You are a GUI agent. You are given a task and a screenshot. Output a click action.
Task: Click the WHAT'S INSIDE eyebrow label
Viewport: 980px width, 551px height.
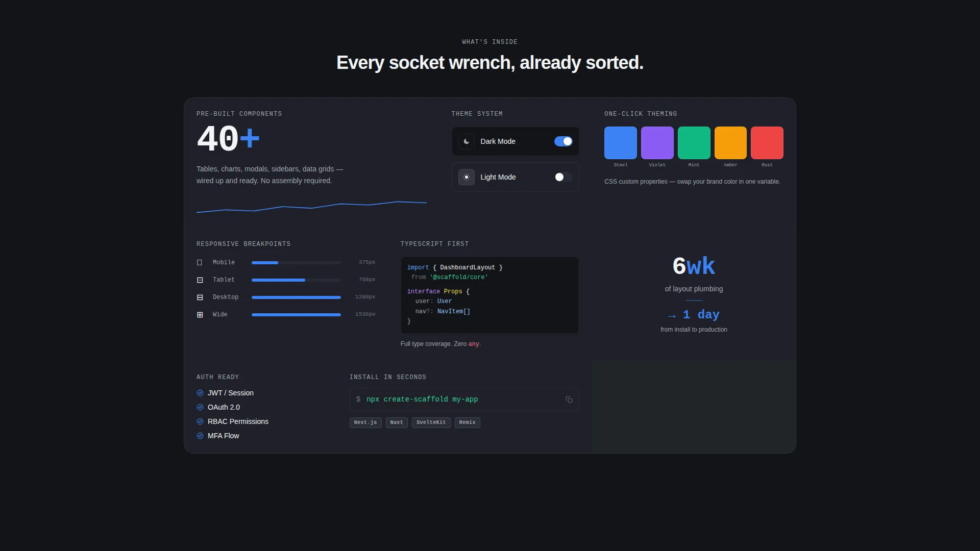(x=490, y=42)
